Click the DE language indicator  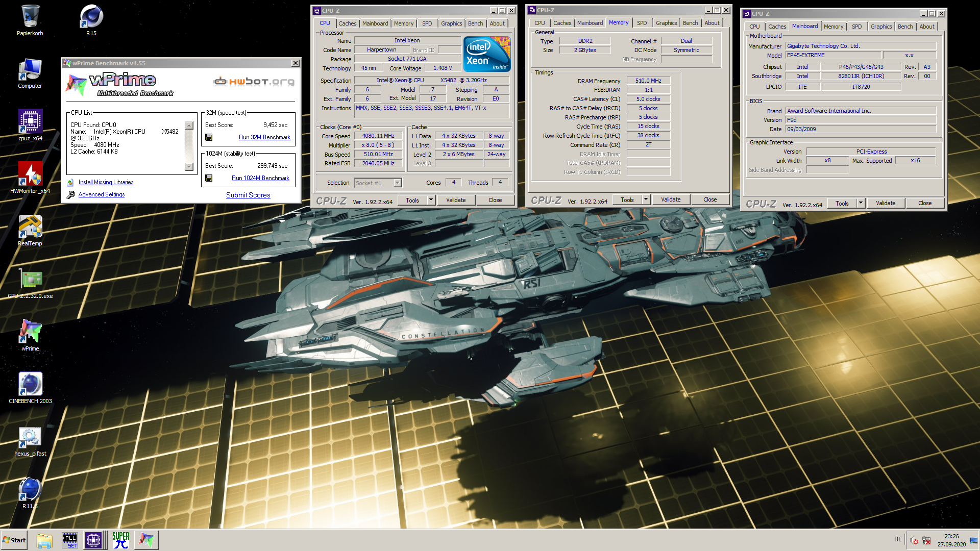pos(898,539)
